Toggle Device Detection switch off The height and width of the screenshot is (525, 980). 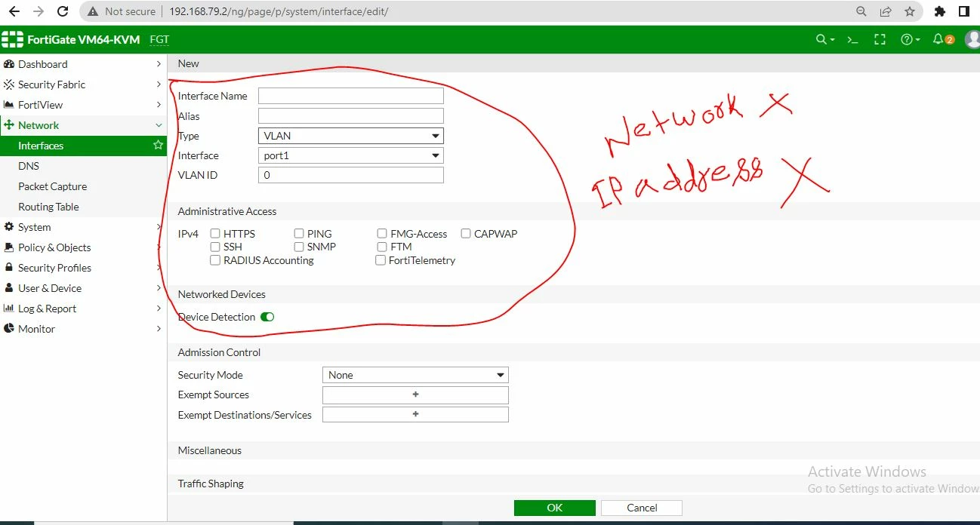(267, 317)
